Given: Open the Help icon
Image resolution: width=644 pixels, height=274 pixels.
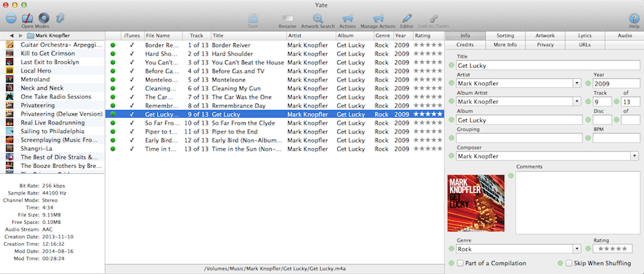Looking at the screenshot, I should 634,18.
